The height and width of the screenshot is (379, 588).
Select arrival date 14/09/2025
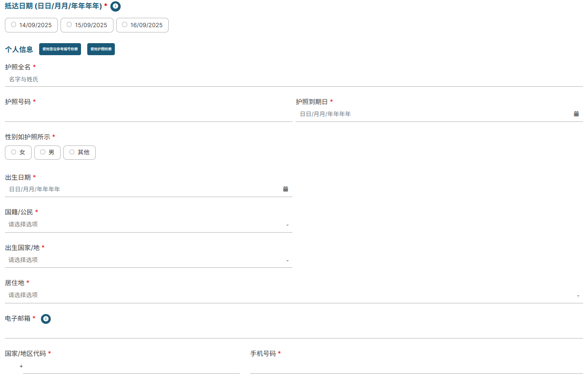[31, 25]
